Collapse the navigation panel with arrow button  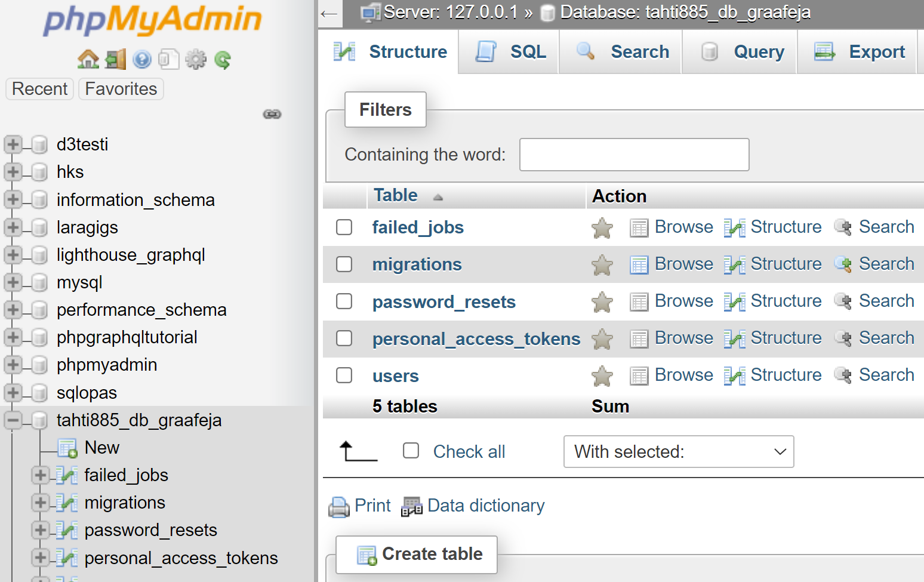coord(329,14)
